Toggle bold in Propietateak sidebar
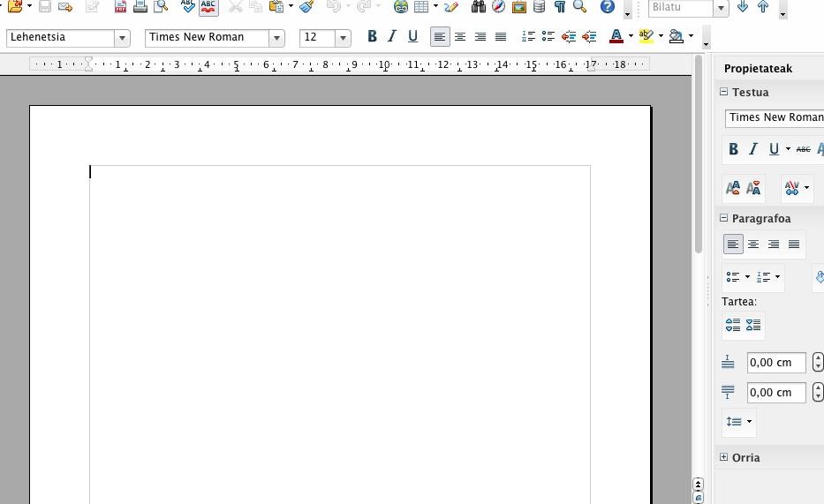Screen dimensions: 824x504 tap(734, 149)
